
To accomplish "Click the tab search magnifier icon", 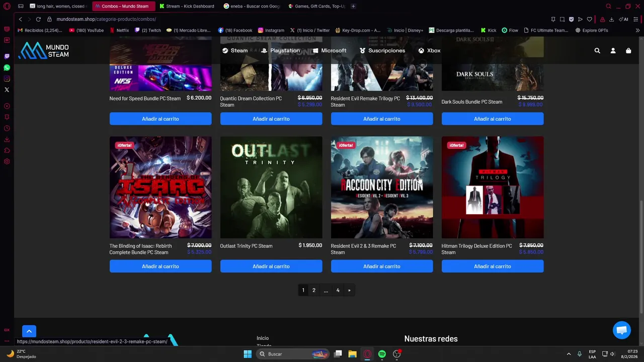I will click(x=608, y=7).
